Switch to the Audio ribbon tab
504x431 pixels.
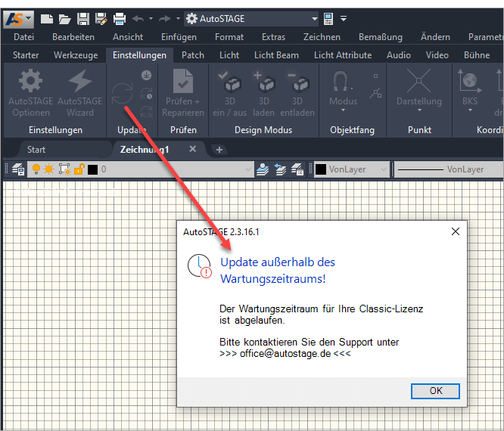[399, 55]
